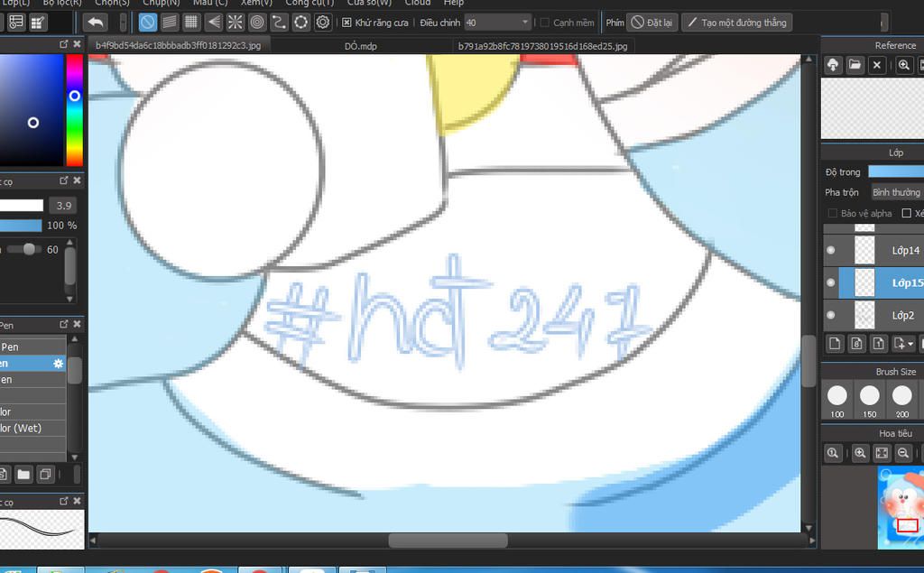Switch to the b4f9bd54da6c18bbbadb3ff0181292c3.jpg tab
Viewport: 924px width, 573px height.
coord(178,45)
